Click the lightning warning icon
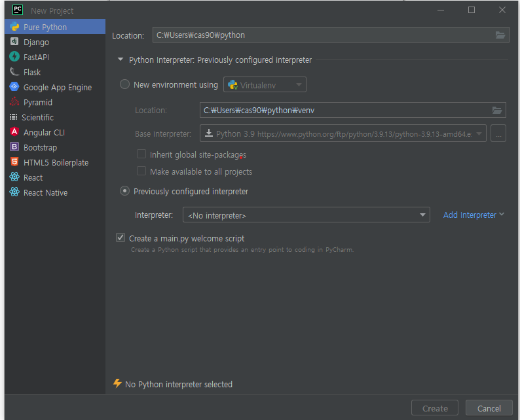Screen dimensions: 520x420 [117, 383]
